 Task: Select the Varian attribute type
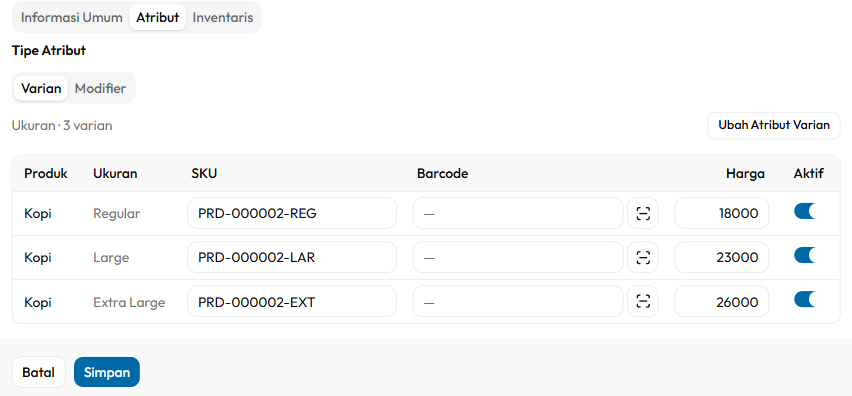tap(41, 88)
